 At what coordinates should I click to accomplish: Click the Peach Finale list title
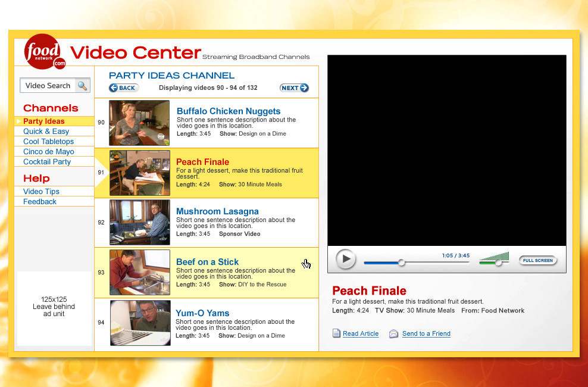[x=202, y=161]
